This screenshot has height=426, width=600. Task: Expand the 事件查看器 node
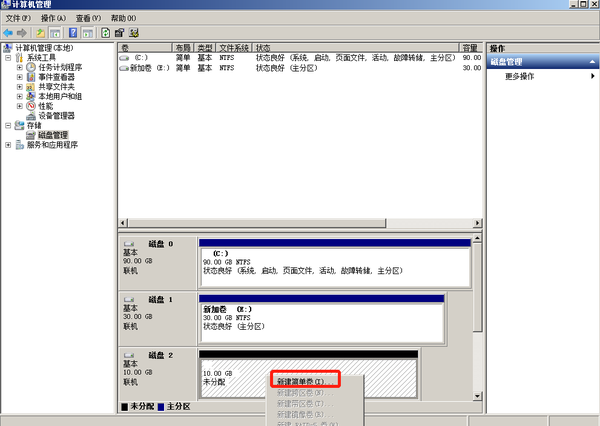pos(20,77)
